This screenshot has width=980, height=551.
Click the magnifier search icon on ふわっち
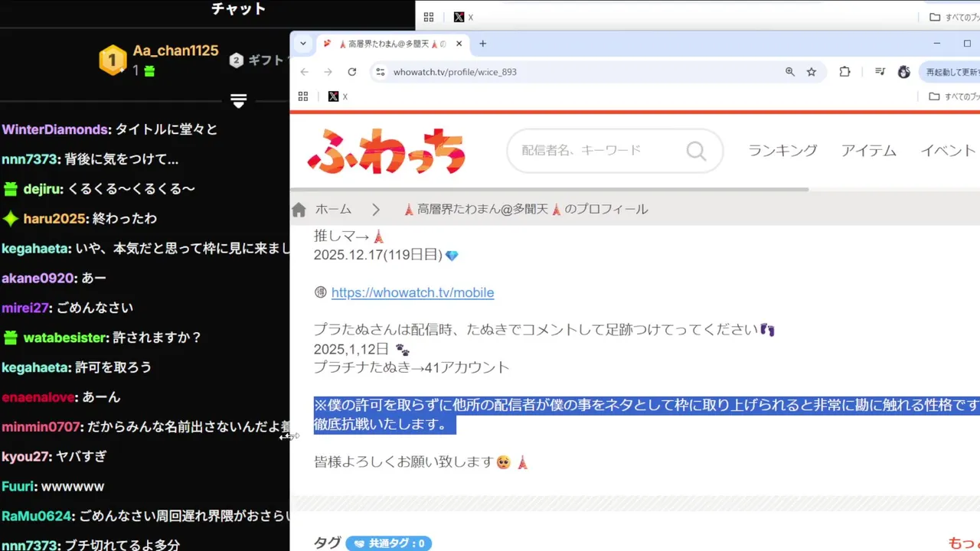click(x=696, y=151)
